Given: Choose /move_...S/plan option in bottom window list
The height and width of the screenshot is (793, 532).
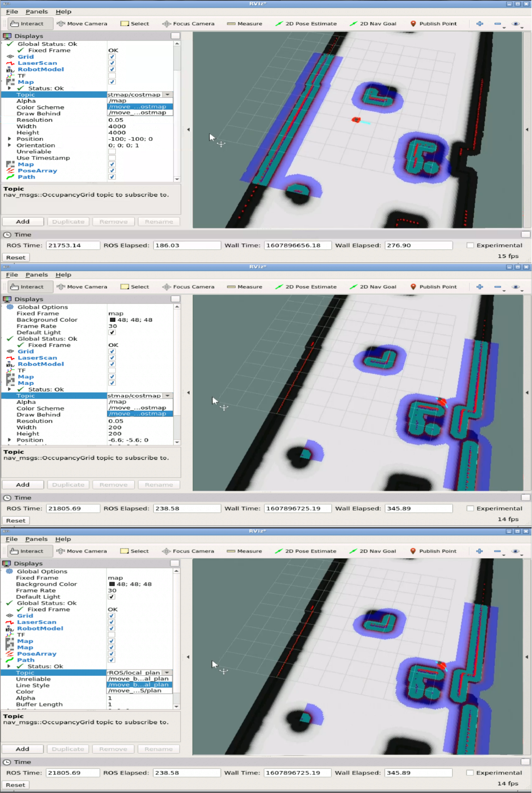Looking at the screenshot, I should [x=139, y=691].
